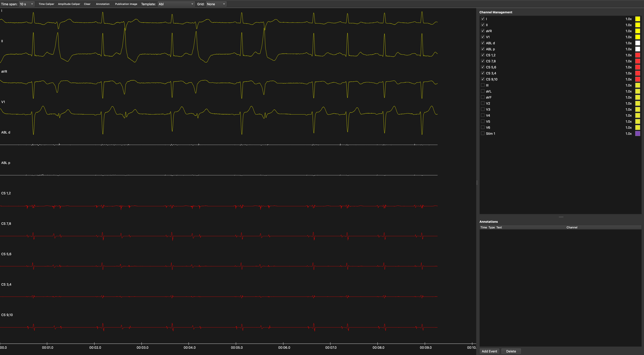
Task: Click the Add Event button
Action: coord(489,351)
